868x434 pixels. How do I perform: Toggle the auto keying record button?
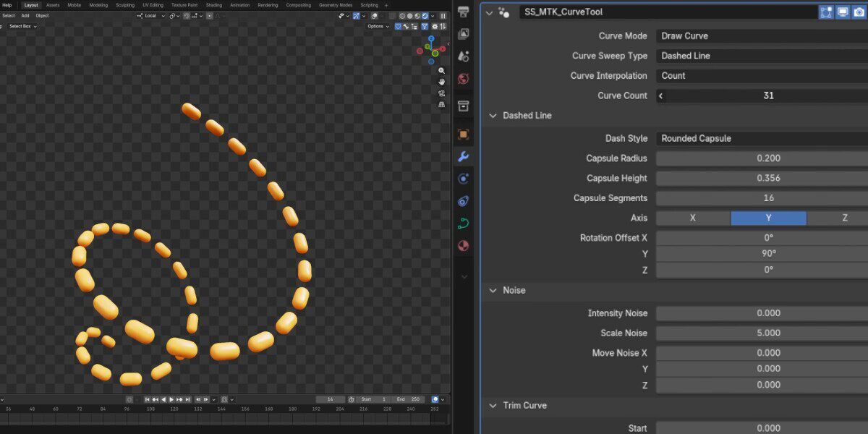[x=129, y=399]
